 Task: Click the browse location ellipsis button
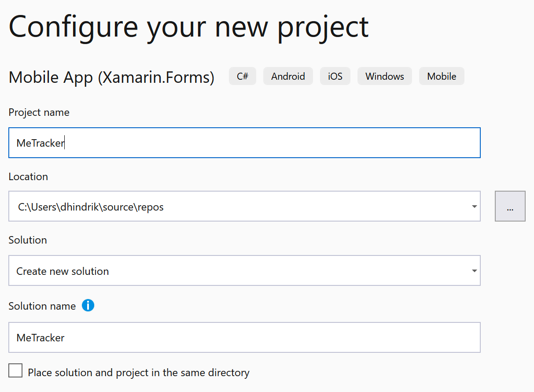(x=510, y=206)
